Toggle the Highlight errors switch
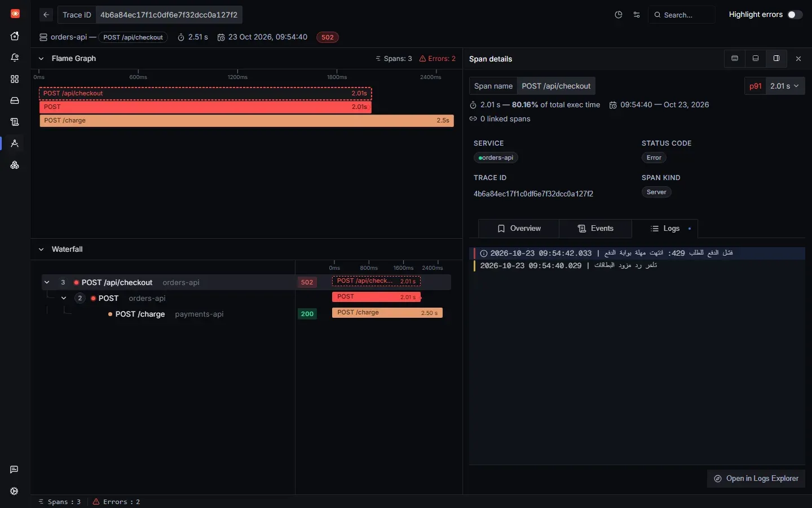 click(795, 15)
